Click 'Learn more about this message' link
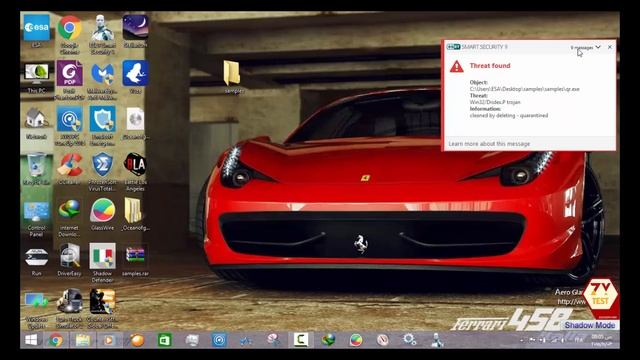Viewport: 640px width, 360px height. click(489, 144)
